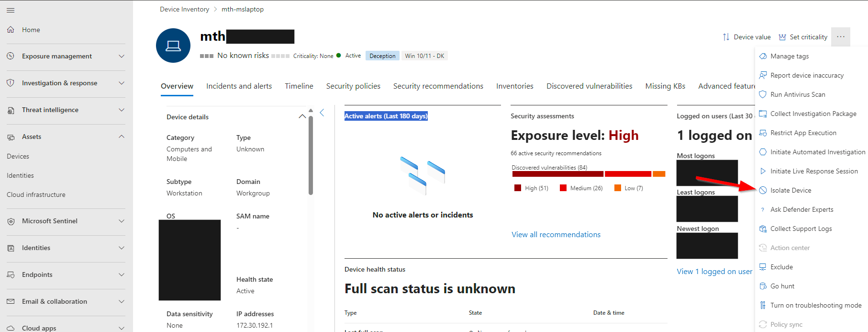
Task: Click View all recommendations link
Action: pyautogui.click(x=556, y=234)
